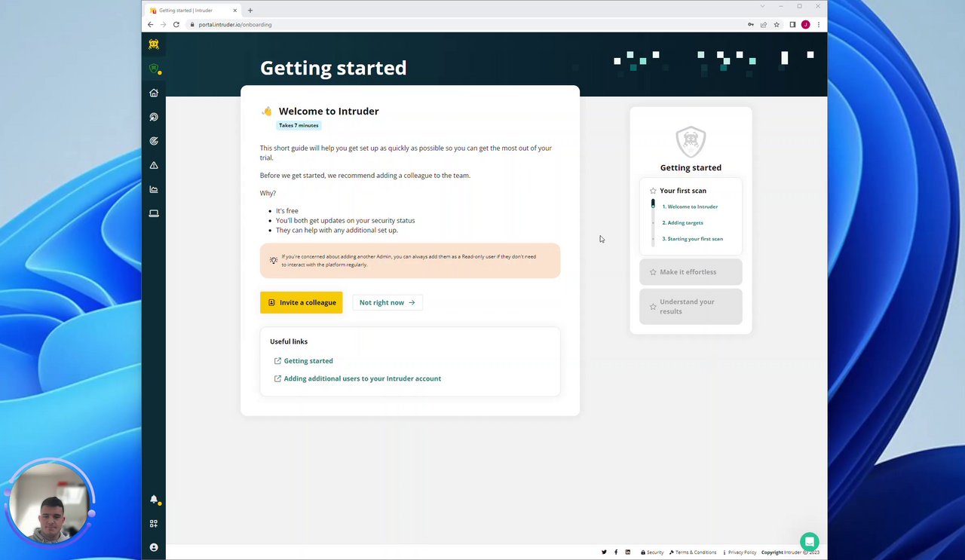Open the Security footer link

click(x=652, y=552)
